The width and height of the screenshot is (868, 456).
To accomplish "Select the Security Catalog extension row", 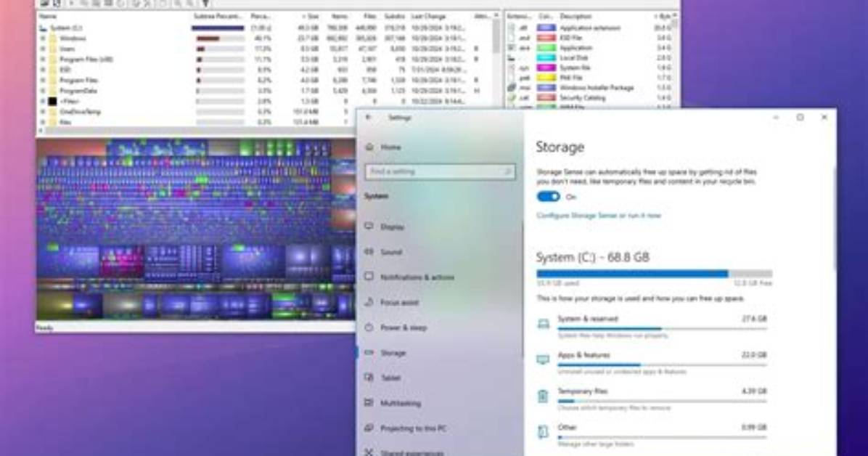I will [x=591, y=97].
